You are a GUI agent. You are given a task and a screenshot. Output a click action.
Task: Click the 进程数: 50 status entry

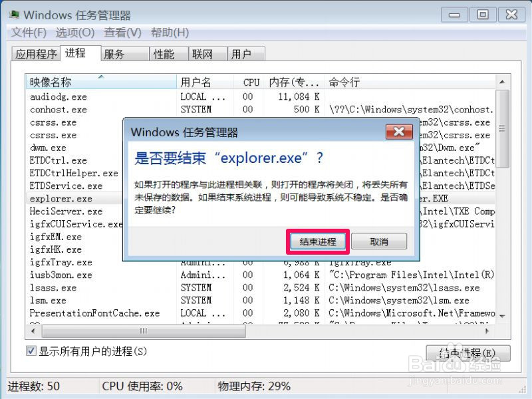point(34,386)
